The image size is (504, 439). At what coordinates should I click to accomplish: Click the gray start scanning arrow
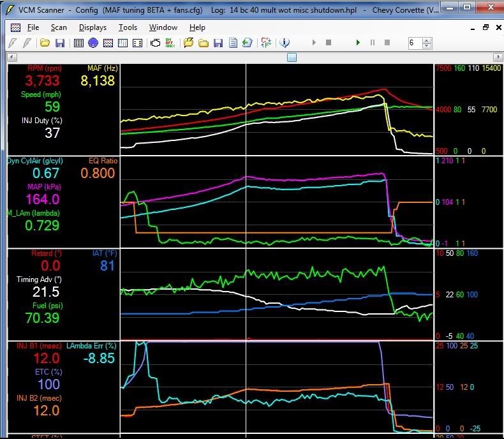(314, 42)
